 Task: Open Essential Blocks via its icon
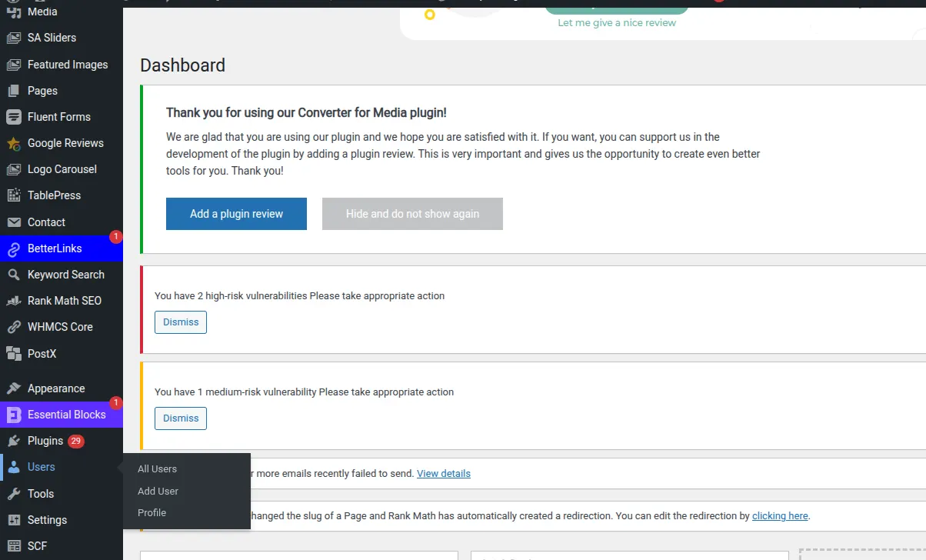[13, 415]
